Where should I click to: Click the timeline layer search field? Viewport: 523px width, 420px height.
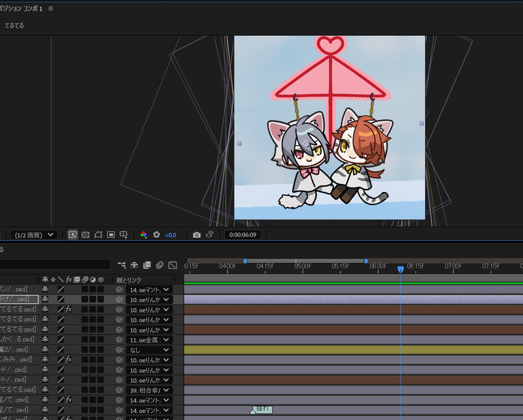pos(55,265)
